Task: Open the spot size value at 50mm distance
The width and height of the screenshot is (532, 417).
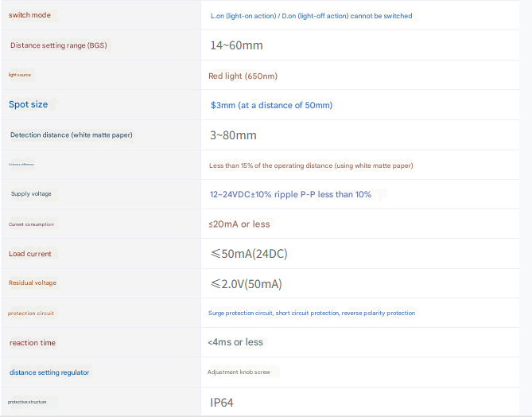Action: click(271, 105)
